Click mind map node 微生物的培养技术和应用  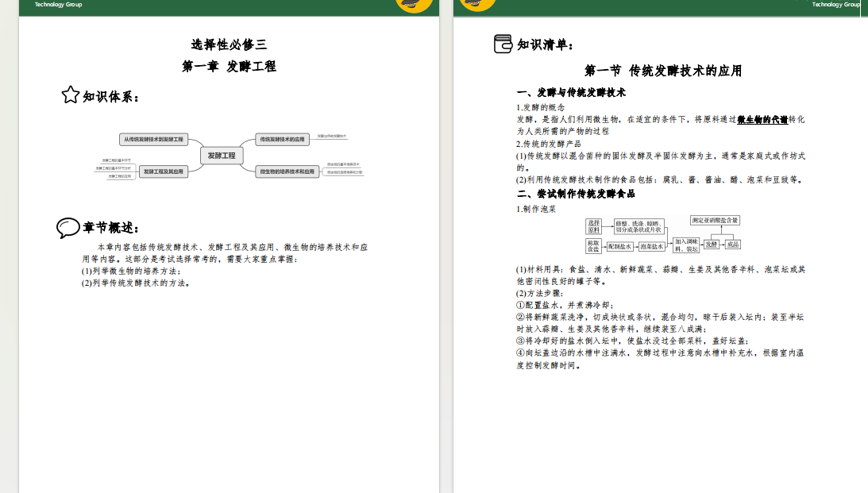(287, 171)
